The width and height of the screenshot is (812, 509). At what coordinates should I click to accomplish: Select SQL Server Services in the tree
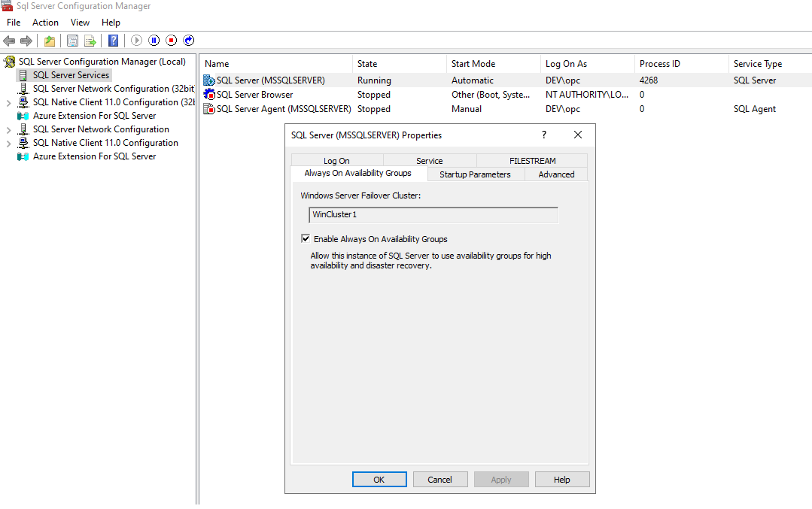click(71, 75)
